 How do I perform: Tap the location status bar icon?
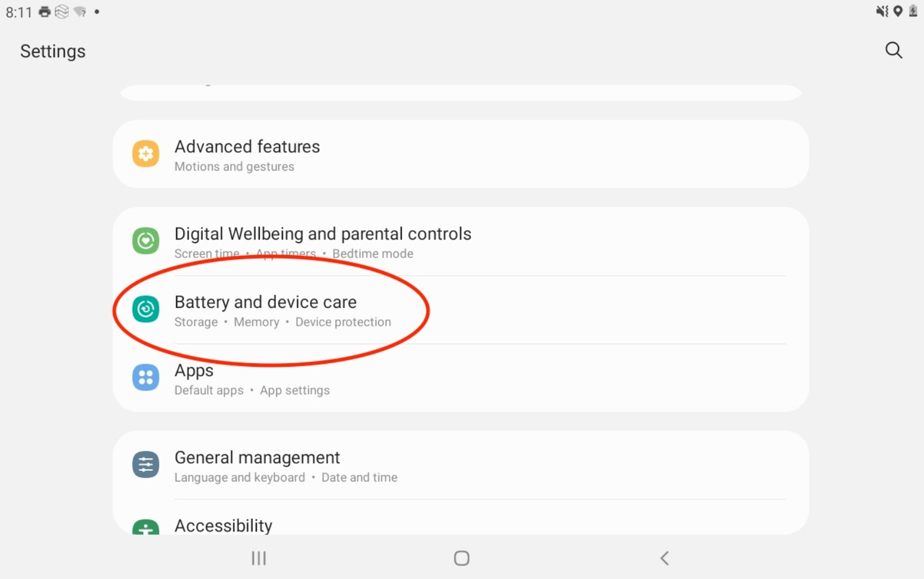(x=898, y=11)
